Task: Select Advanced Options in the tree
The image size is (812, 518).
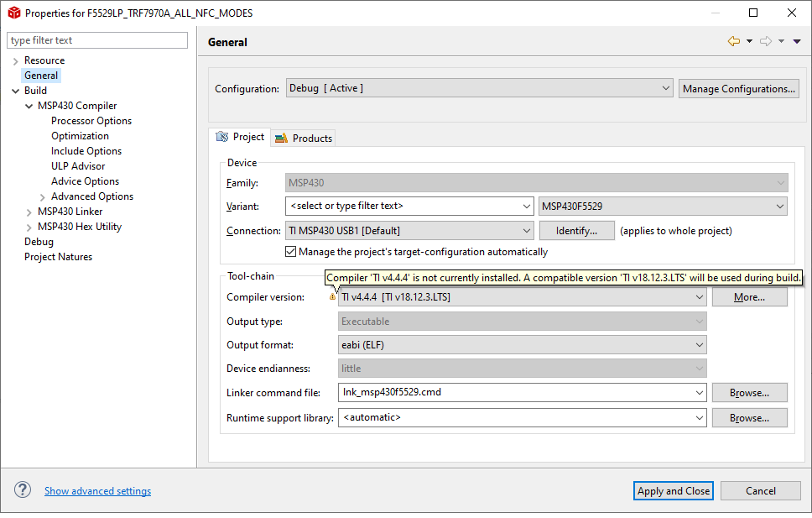Action: pyautogui.click(x=92, y=196)
